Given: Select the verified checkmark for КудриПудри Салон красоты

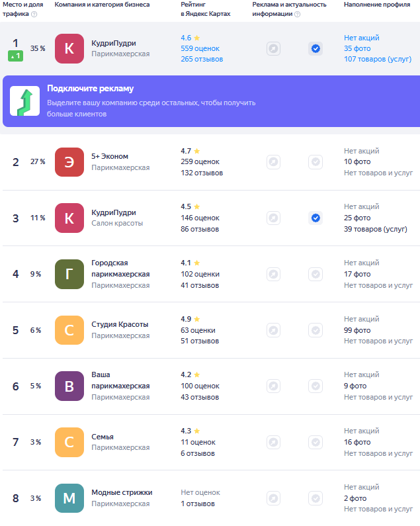Looking at the screenshot, I should [x=315, y=218].
